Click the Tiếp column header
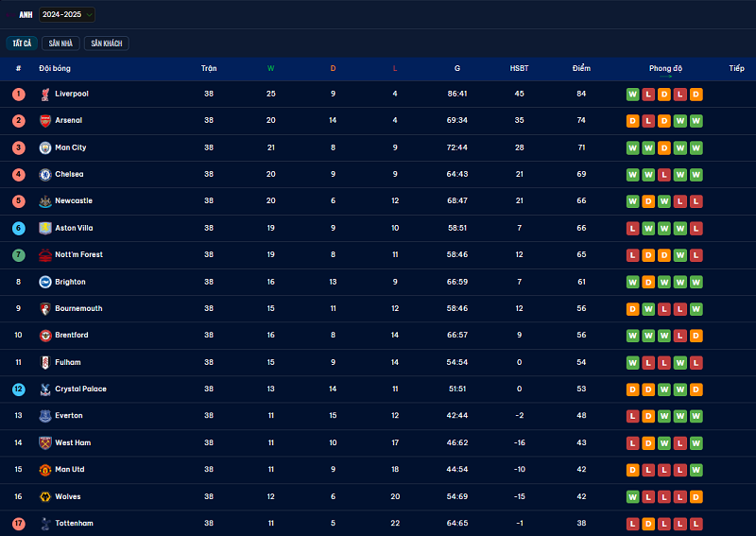The image size is (756, 536). click(737, 68)
